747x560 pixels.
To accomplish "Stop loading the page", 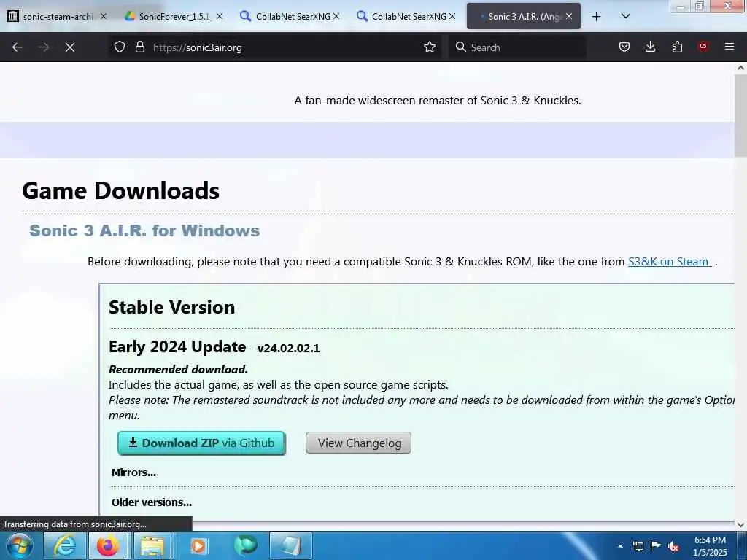I will point(70,47).
